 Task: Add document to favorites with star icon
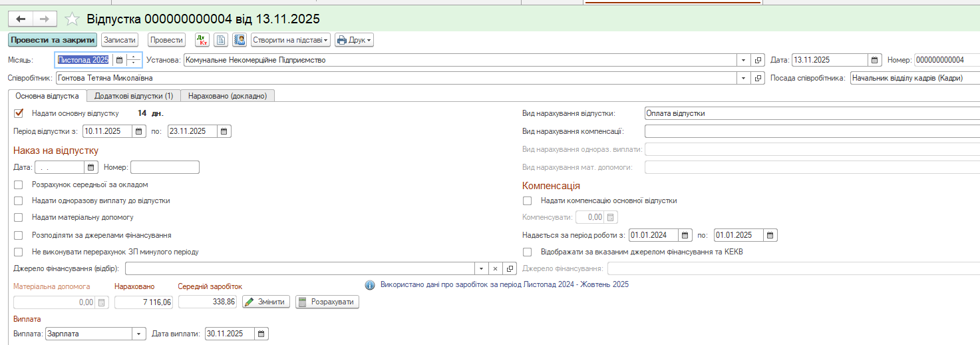tap(73, 19)
